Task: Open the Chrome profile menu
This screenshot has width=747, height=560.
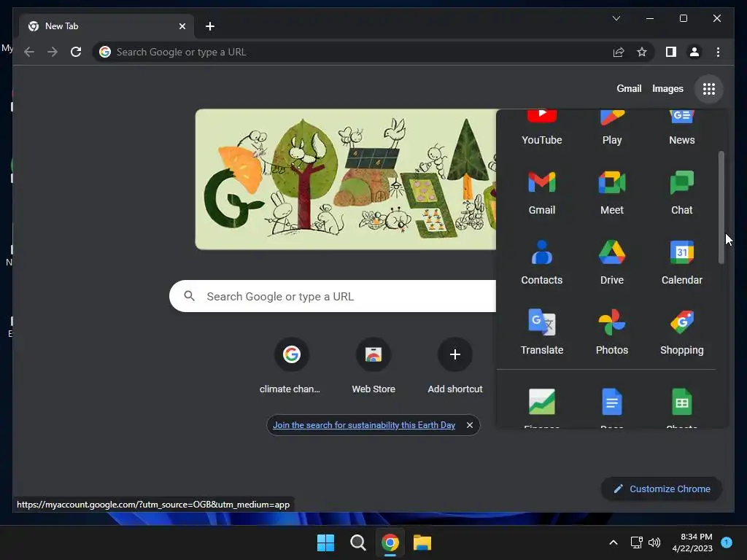Action: tap(694, 52)
